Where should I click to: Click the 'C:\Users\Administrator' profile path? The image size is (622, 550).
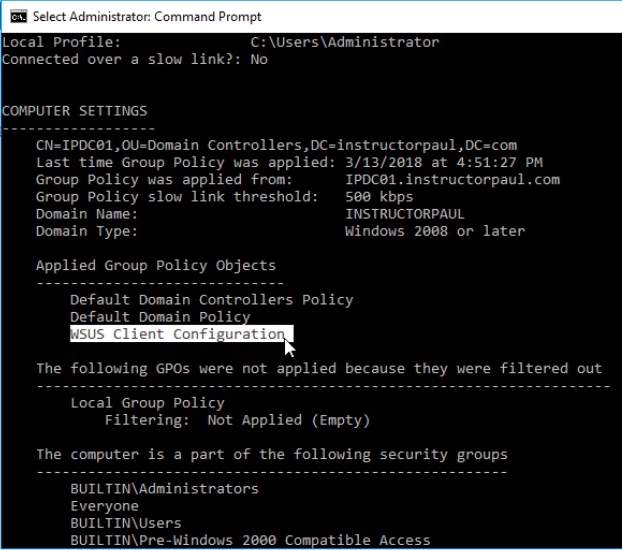[x=345, y=42]
